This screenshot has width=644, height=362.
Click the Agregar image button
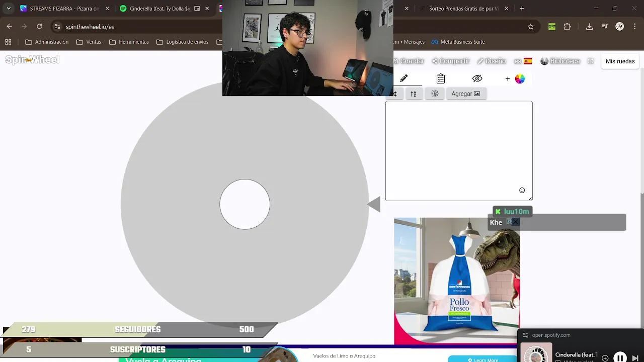(466, 94)
